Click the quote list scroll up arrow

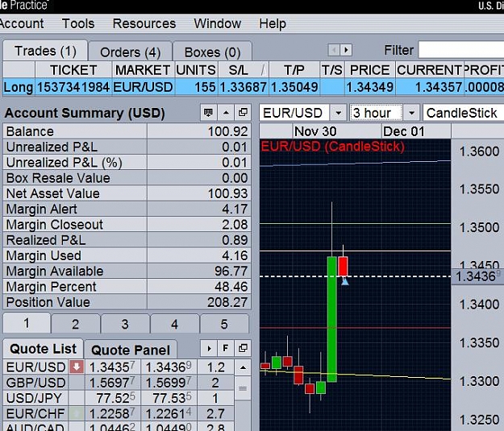tap(243, 367)
